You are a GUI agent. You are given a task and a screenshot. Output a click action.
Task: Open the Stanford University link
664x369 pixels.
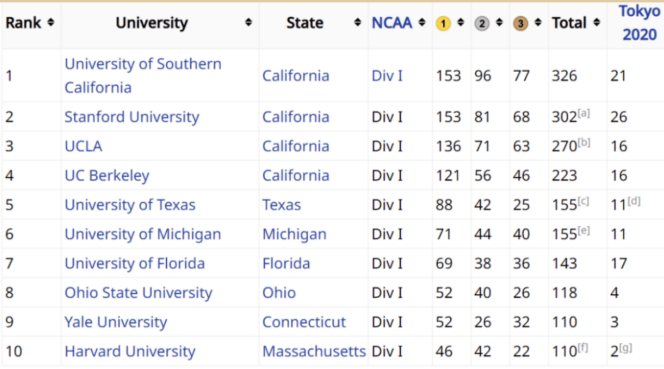132,117
